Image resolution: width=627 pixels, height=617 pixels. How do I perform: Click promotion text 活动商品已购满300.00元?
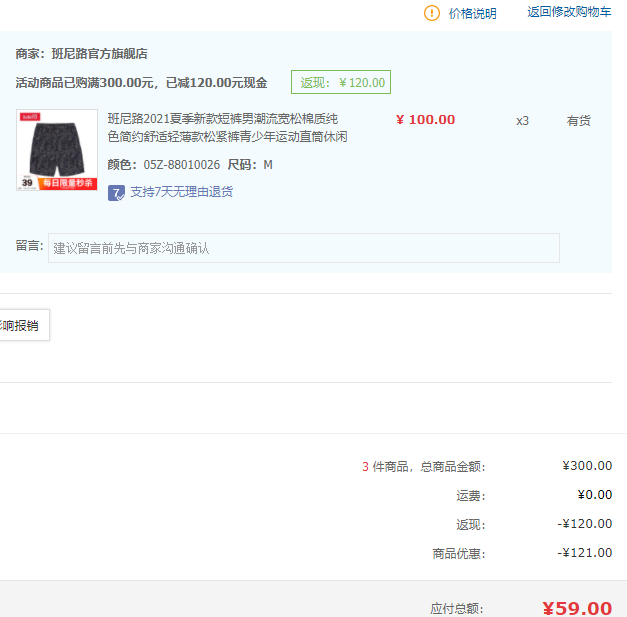[84, 83]
